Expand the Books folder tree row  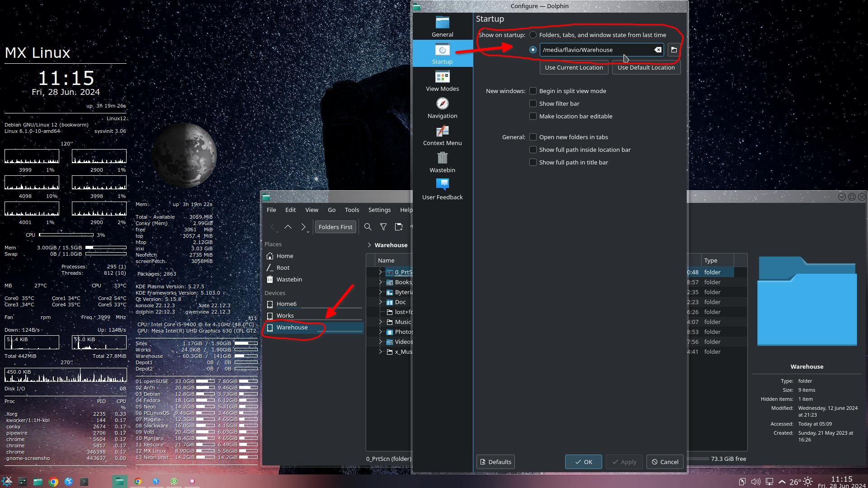tap(381, 282)
